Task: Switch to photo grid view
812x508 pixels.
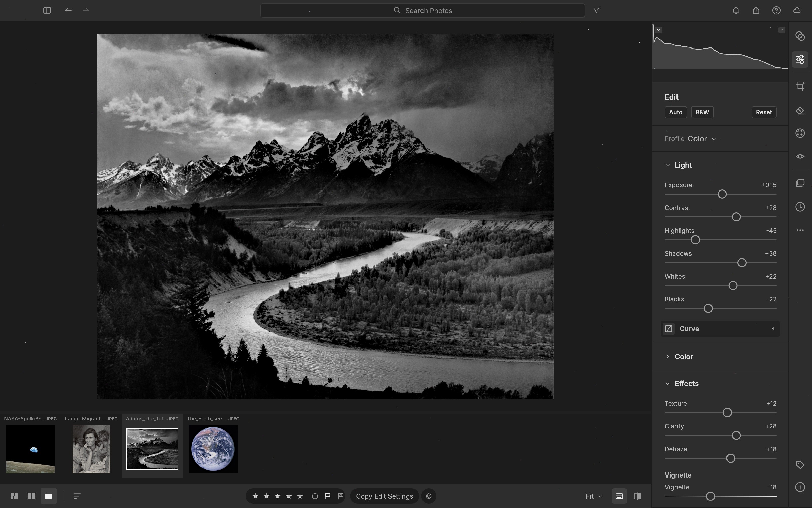Action: coord(14,496)
